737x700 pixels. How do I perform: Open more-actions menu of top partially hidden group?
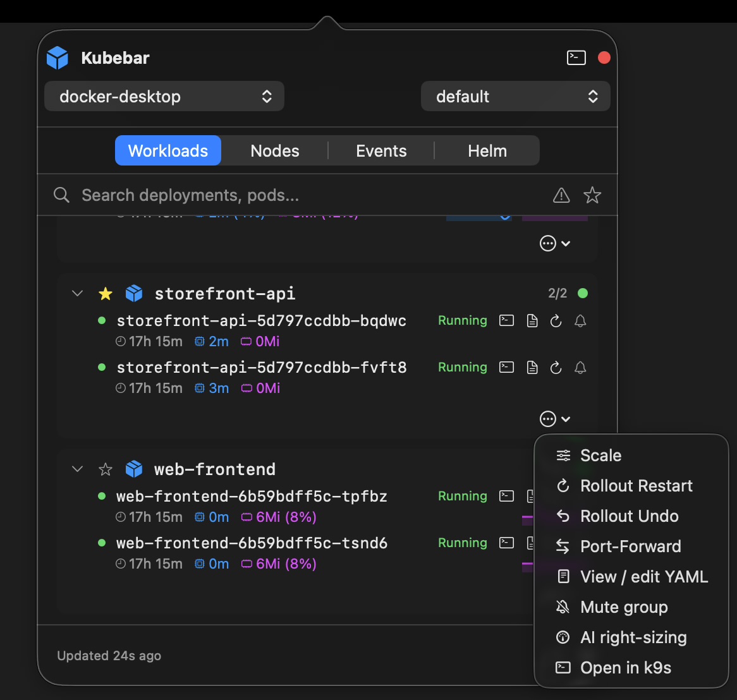tap(554, 243)
